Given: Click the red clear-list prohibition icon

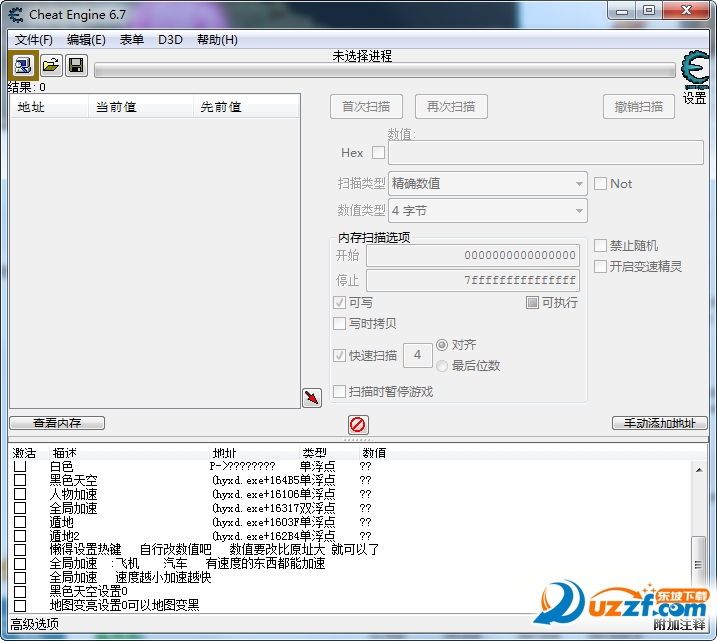Looking at the screenshot, I should 358,424.
